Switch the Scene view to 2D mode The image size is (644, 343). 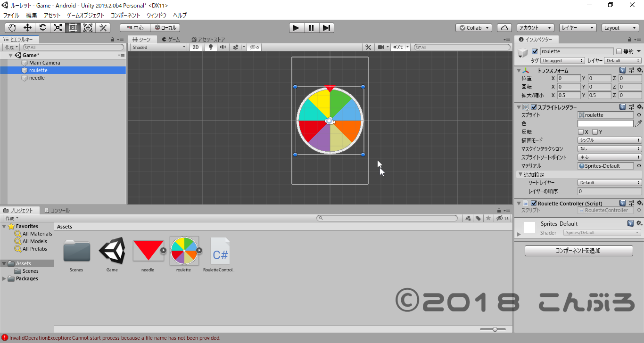[x=195, y=47]
